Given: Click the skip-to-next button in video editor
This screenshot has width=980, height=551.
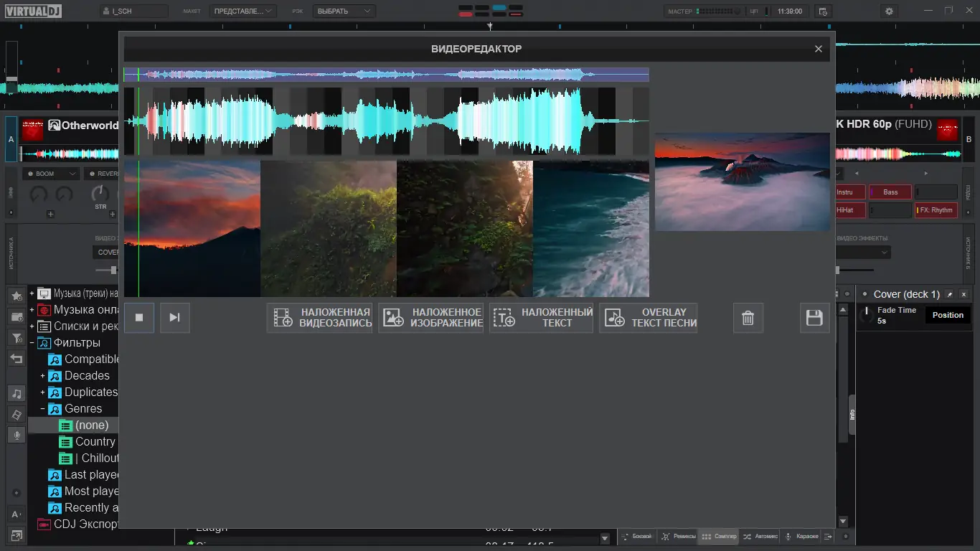Looking at the screenshot, I should (174, 318).
